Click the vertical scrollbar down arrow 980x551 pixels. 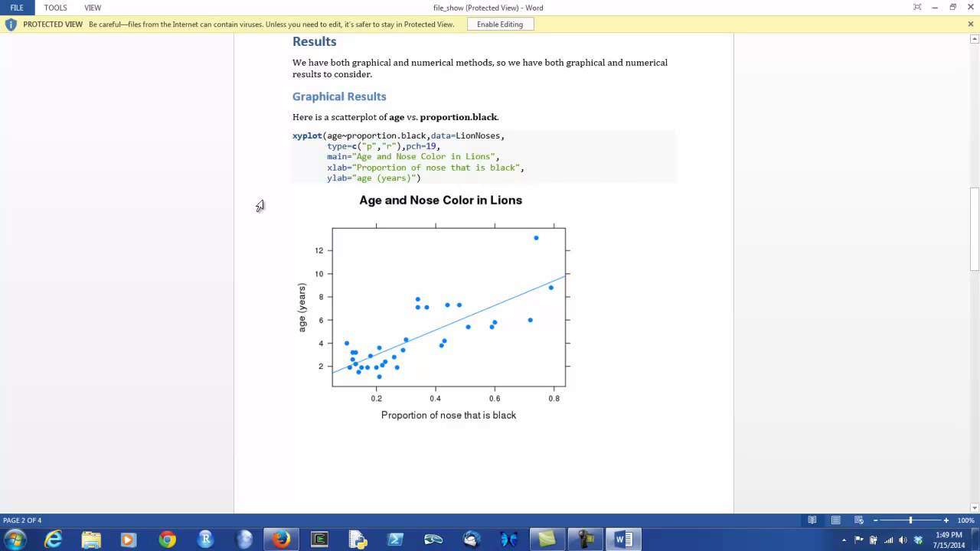(x=975, y=507)
